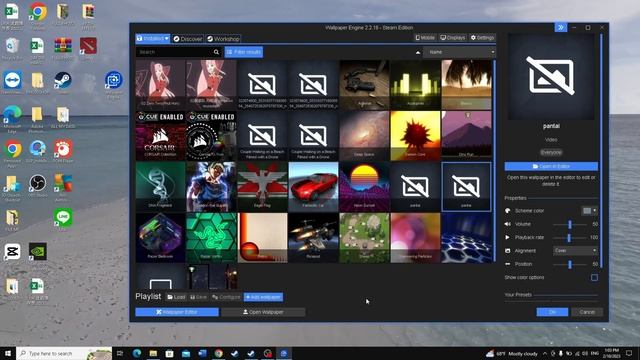Open Task View on the taskbar
The width and height of the screenshot is (640, 360).
[x=120, y=353]
